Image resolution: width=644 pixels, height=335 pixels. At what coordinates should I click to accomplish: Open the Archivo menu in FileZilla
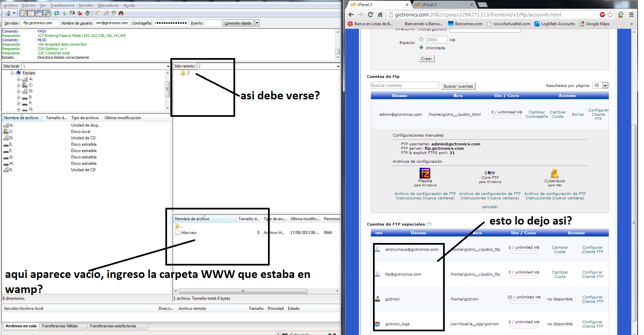10,5
